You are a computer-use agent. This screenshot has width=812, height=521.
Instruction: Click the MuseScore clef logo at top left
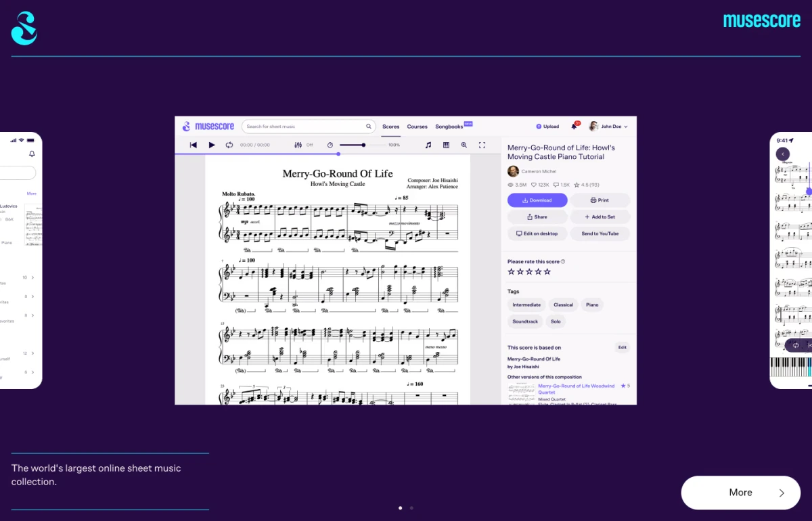[x=24, y=28]
